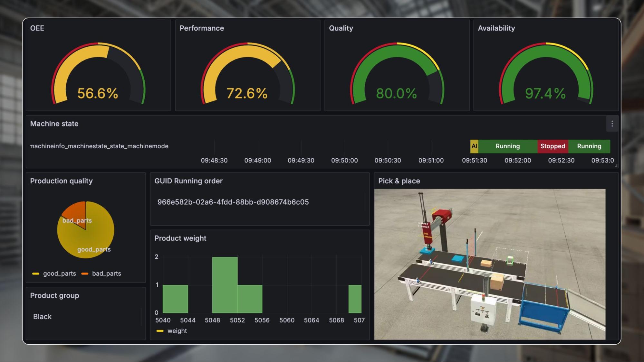Select the GUID Running order value

tap(233, 202)
